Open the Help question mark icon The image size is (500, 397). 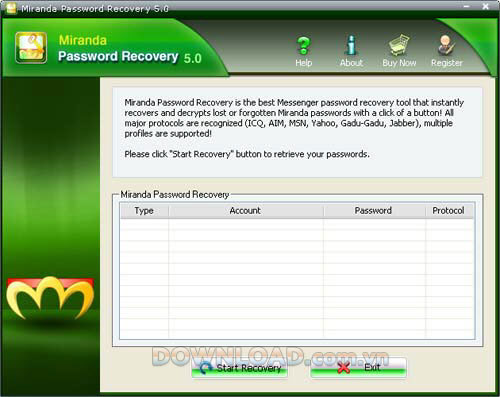point(303,46)
